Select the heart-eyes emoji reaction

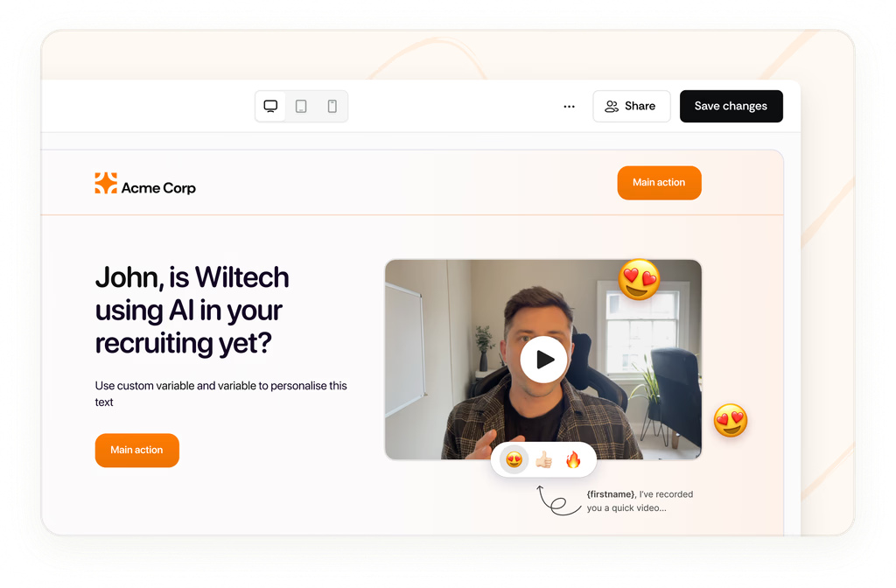(x=513, y=458)
